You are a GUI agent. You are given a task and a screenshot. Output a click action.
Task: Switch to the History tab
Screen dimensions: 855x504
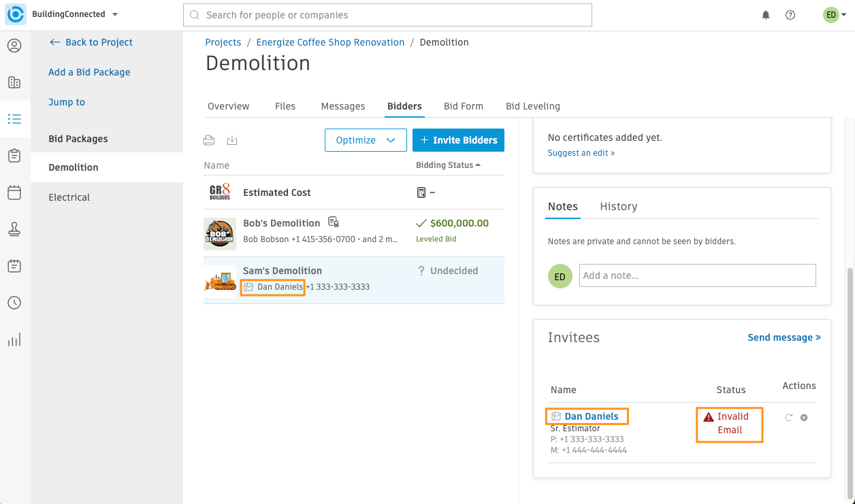[x=619, y=207]
